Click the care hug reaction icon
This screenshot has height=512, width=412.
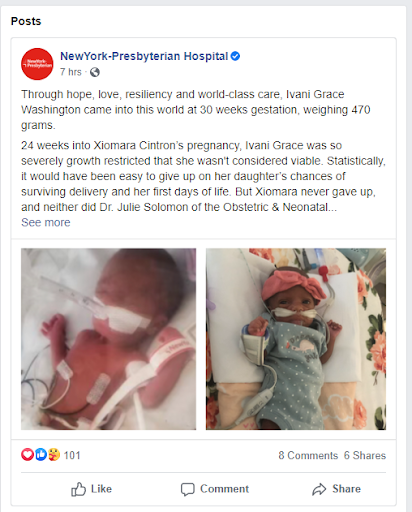[x=54, y=455]
